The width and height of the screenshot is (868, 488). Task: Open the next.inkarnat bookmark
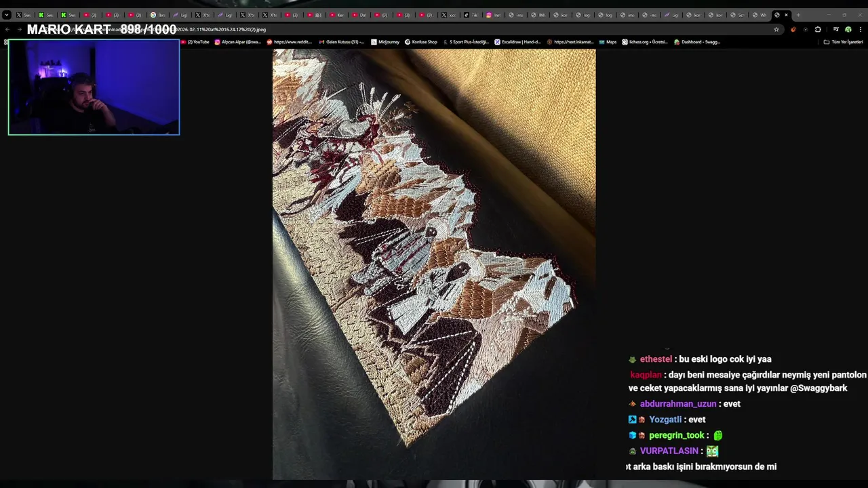570,42
